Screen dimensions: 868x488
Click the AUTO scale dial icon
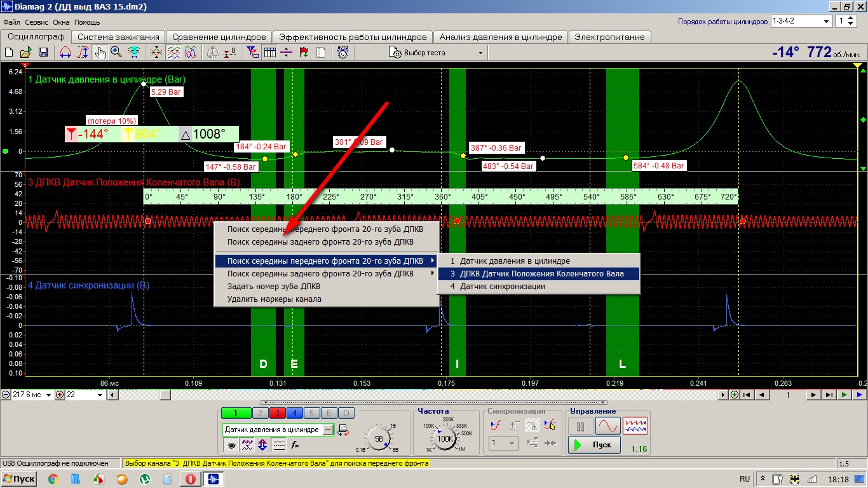coord(214,53)
